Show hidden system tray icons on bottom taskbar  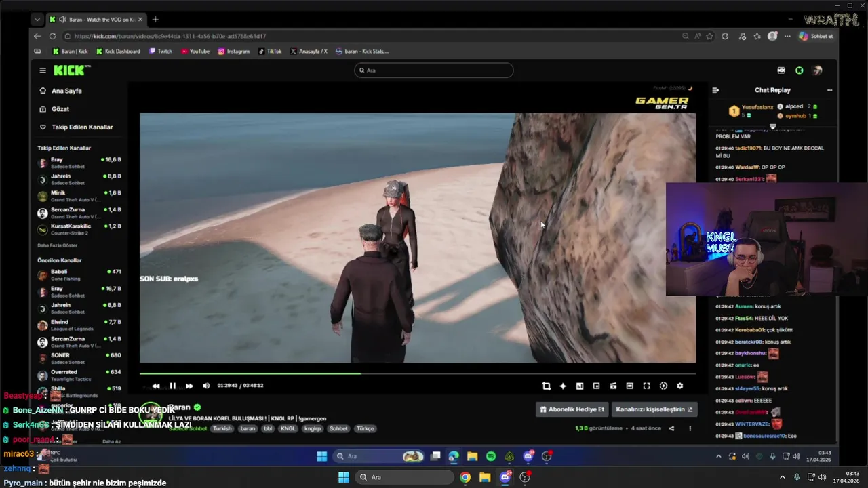pyautogui.click(x=782, y=477)
